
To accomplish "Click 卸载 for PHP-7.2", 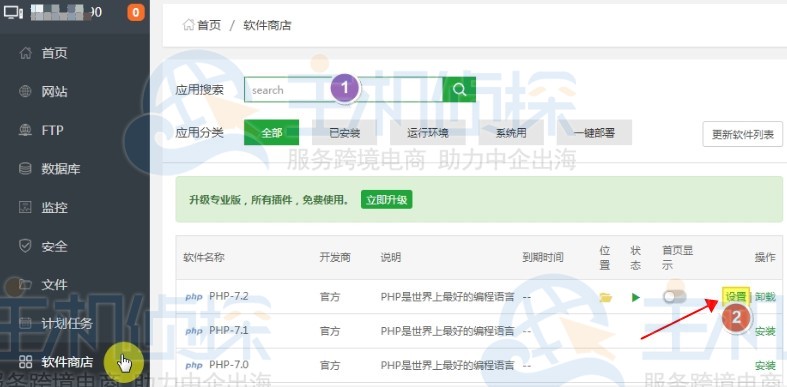I will click(765, 297).
